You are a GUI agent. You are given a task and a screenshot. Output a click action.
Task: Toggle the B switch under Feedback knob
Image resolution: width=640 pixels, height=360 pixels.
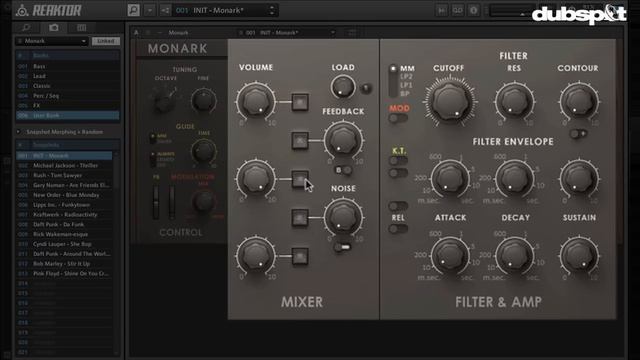pyautogui.click(x=344, y=170)
